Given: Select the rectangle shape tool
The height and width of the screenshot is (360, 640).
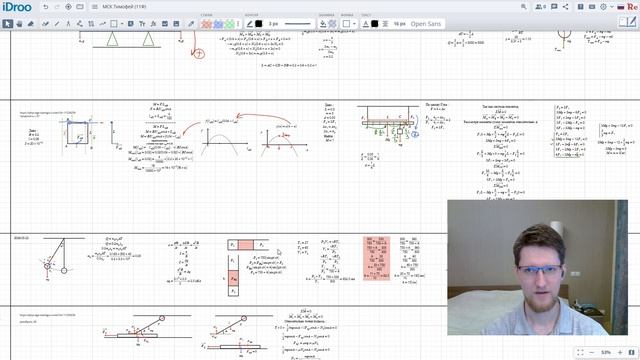Looking at the screenshot, I should tap(114, 24).
